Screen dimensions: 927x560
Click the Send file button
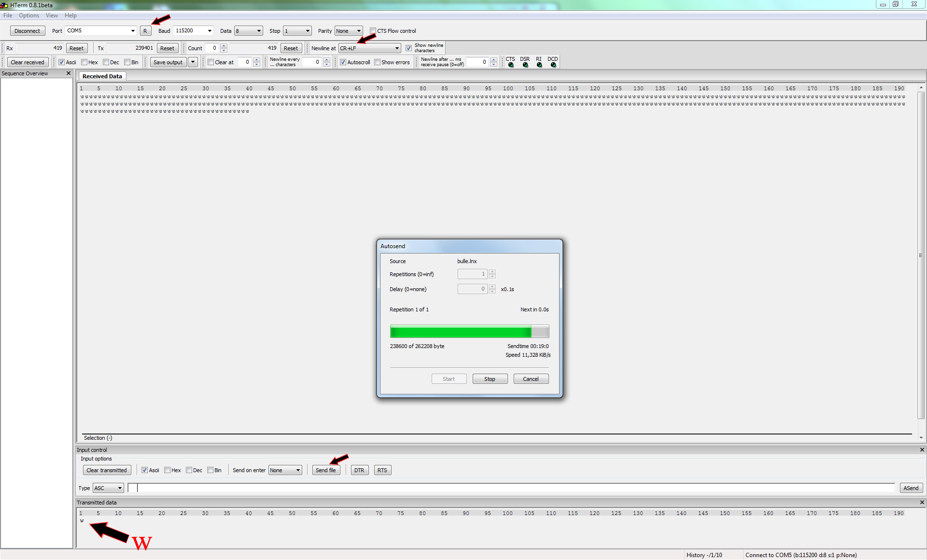tap(325, 470)
